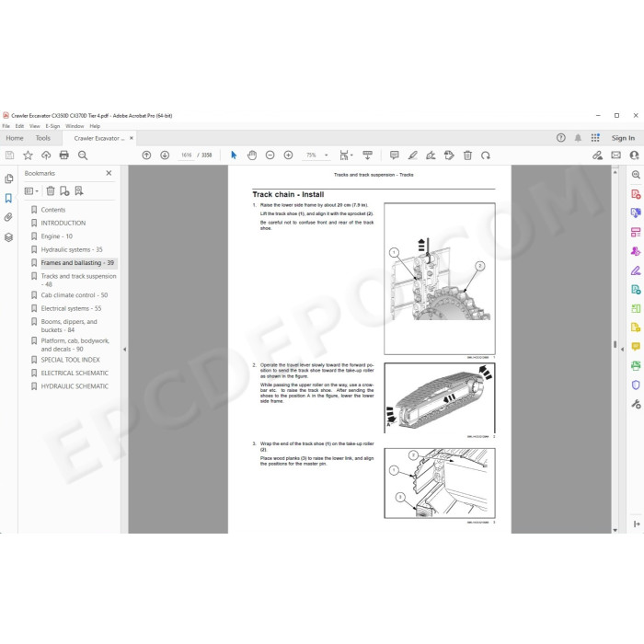This screenshot has width=644, height=644.
Task: Delete selected bookmark trash icon
Action: [51, 191]
